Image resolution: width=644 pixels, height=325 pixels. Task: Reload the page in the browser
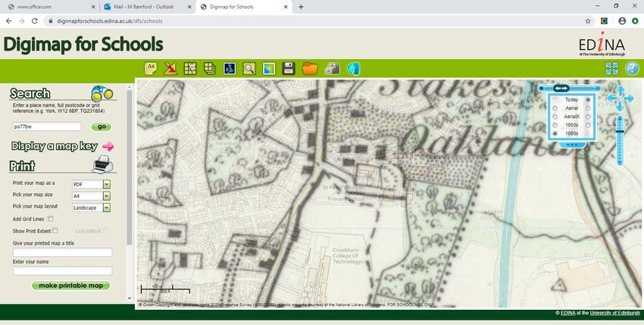coord(35,21)
